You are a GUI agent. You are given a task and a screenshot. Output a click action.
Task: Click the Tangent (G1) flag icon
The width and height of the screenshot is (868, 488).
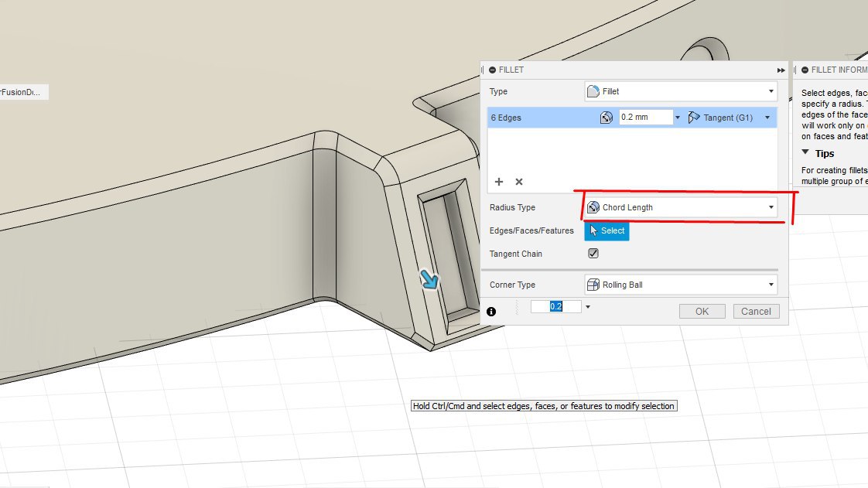pos(694,118)
